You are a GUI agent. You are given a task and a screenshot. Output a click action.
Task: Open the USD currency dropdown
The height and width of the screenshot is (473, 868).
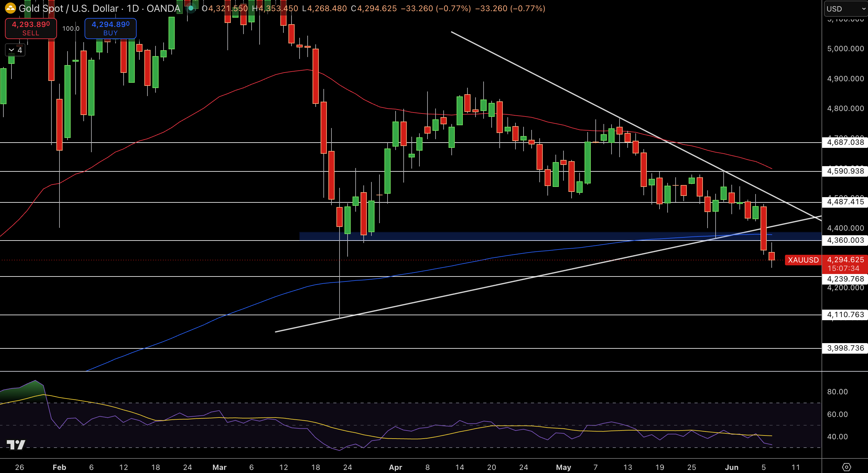(846, 9)
